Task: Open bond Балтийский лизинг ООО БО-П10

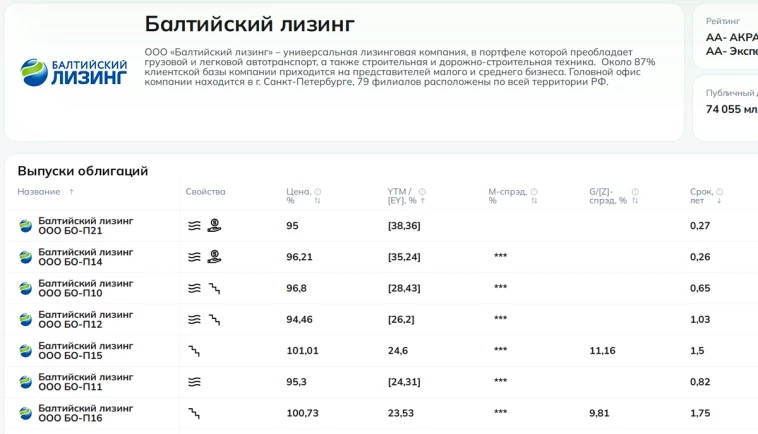Action: tap(86, 288)
